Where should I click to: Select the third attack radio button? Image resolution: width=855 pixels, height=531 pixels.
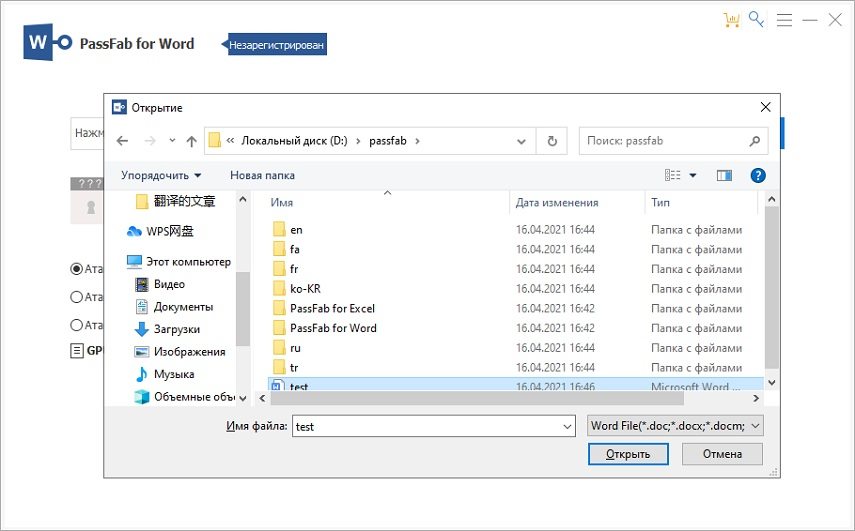coord(77,325)
